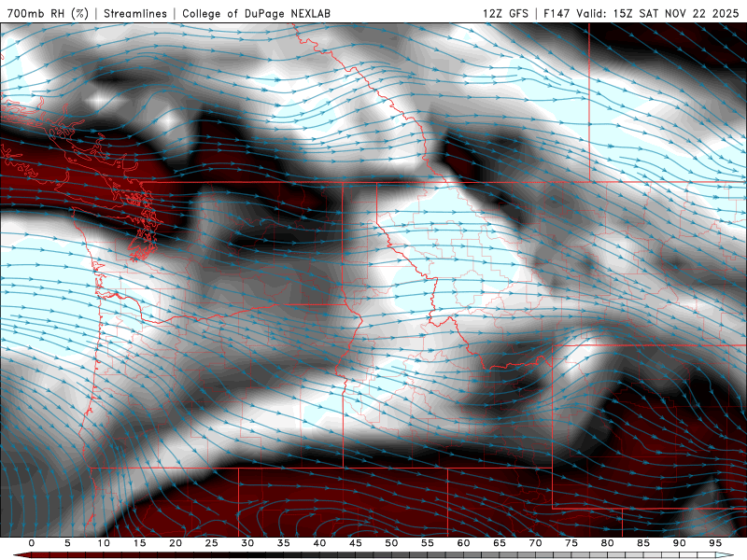Select the 0 value on color scale
This screenshot has height=560, width=747.
coord(32,543)
